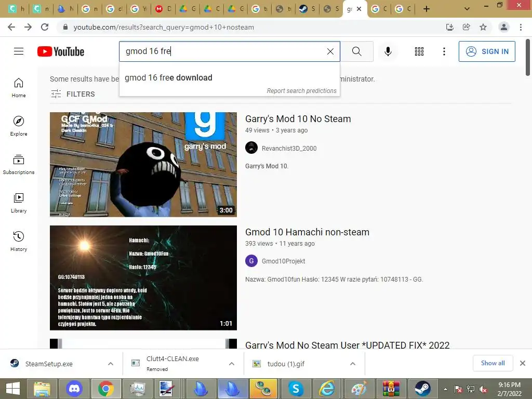Switch to the last Google tab
Viewport: 532px width, 399px height.
pos(404,9)
